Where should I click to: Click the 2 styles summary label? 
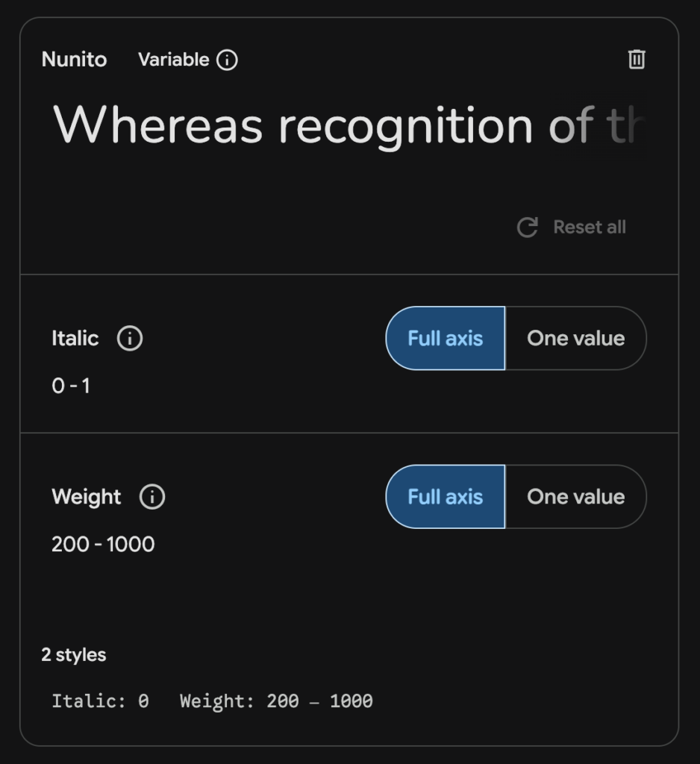click(x=75, y=654)
